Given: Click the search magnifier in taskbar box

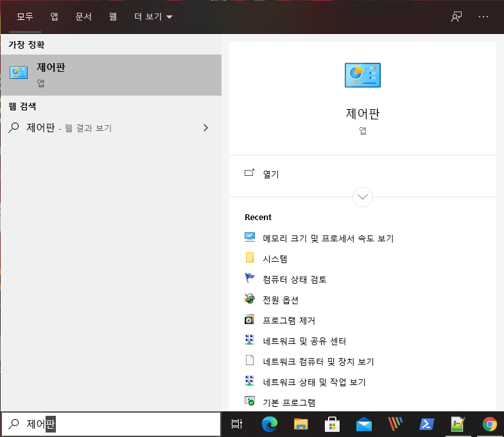Looking at the screenshot, I should tap(13, 424).
